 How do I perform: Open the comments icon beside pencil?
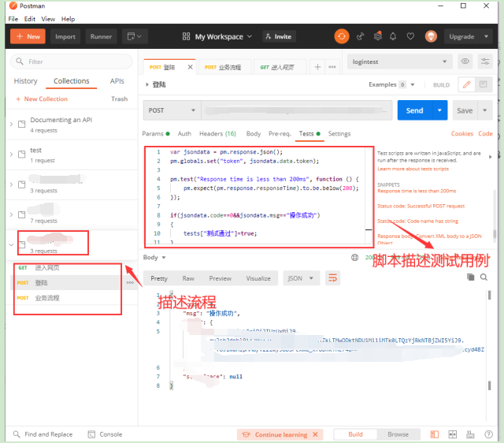pyautogui.click(x=483, y=84)
